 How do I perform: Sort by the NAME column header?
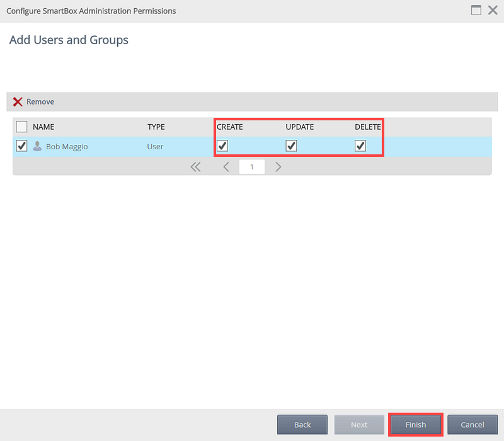click(43, 127)
